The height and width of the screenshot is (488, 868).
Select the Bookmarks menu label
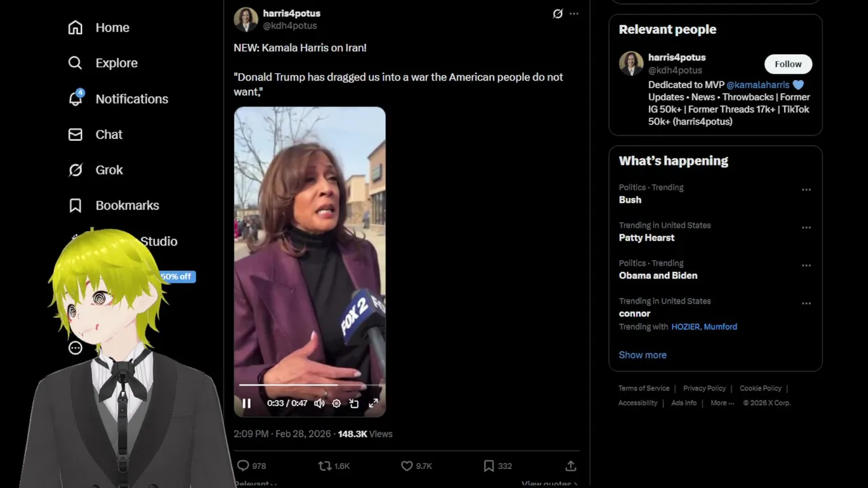coord(127,205)
